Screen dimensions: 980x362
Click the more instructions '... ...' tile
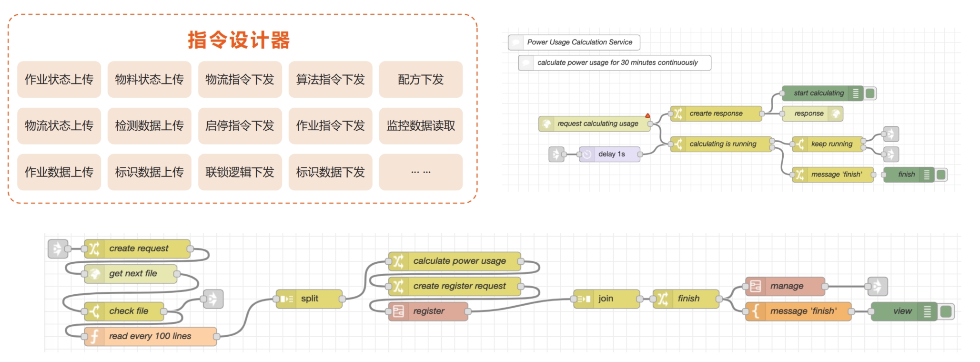click(421, 172)
